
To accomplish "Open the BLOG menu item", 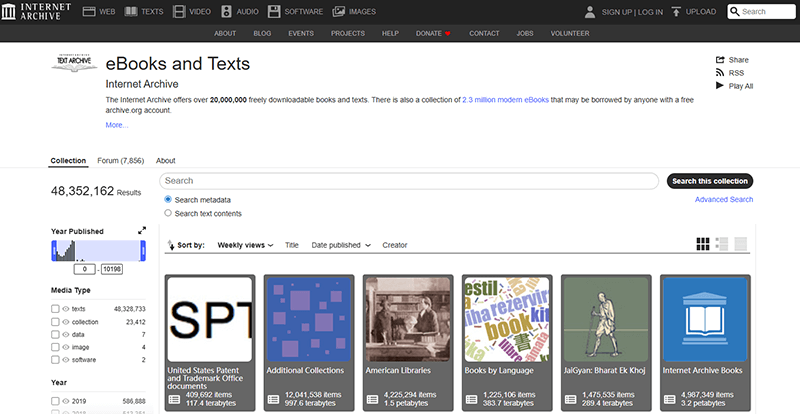I will [262, 33].
